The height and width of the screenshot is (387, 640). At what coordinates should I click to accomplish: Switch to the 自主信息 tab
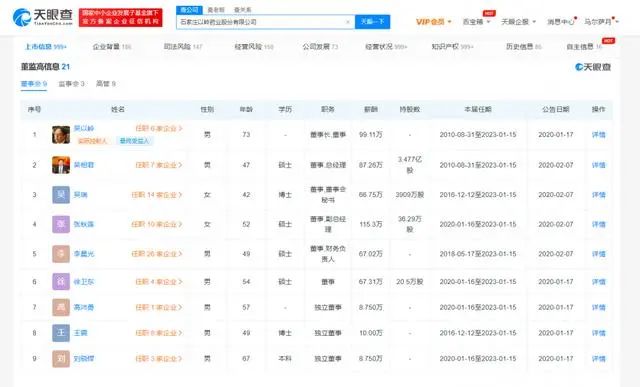click(584, 47)
